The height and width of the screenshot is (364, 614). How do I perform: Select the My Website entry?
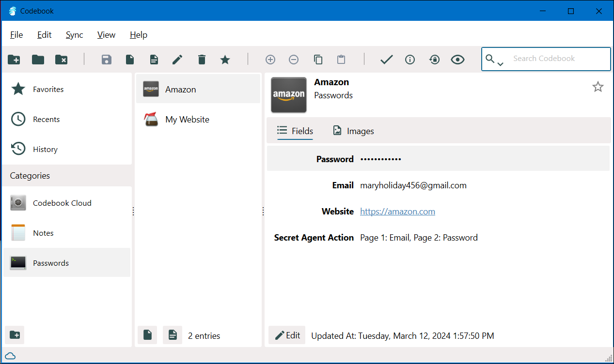pyautogui.click(x=198, y=119)
